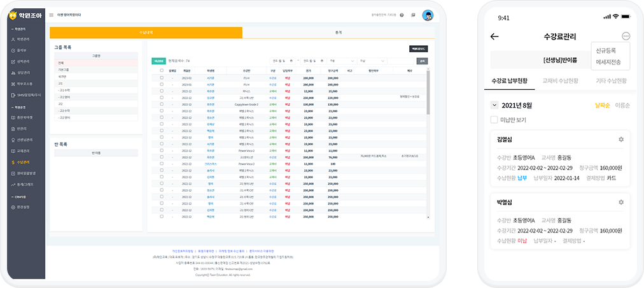Viewport: 644px width, 288px height.
Task: Check the 미납만 보기 checkbox
Action: (494, 120)
